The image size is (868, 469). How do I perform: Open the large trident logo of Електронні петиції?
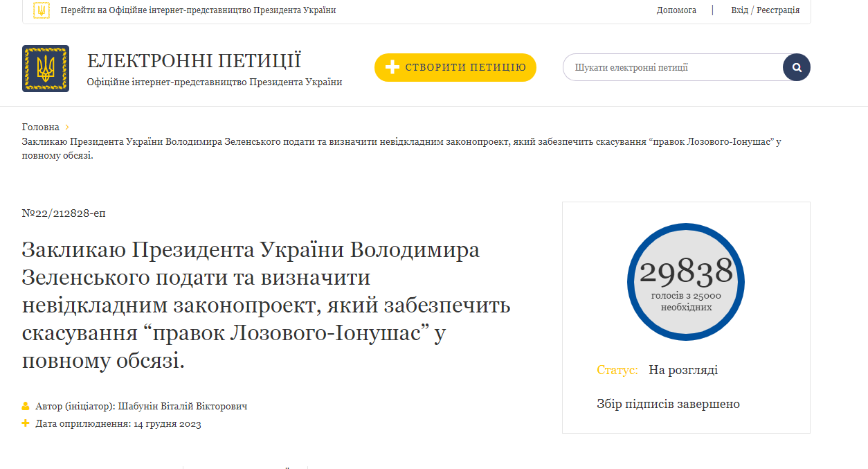pyautogui.click(x=46, y=69)
